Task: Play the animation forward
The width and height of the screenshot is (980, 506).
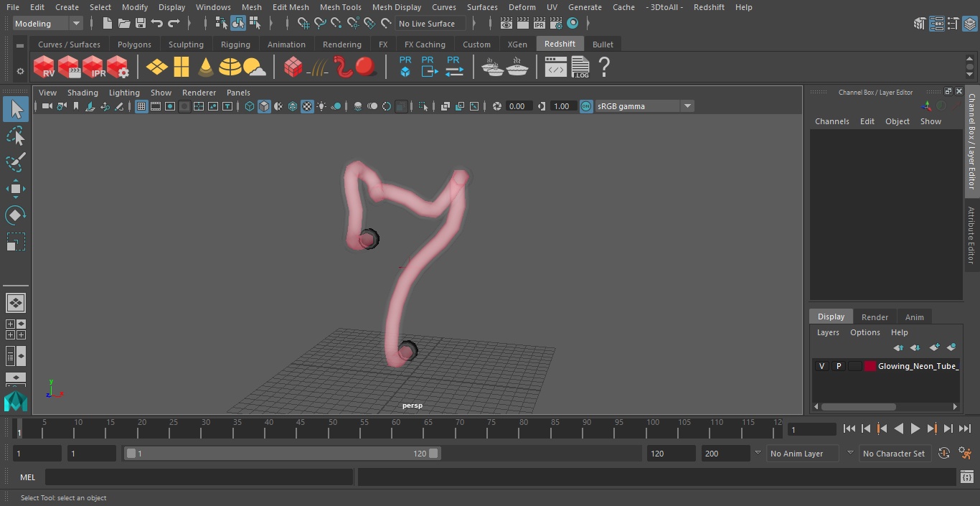Action: click(x=915, y=428)
